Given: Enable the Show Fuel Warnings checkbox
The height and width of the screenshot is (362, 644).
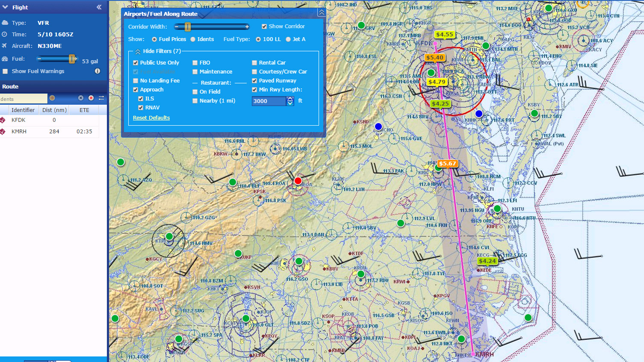Looking at the screenshot, I should coord(4,71).
